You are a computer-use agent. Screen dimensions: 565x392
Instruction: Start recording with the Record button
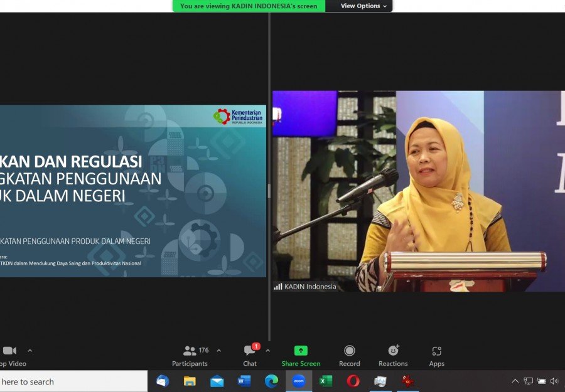pyautogui.click(x=350, y=355)
